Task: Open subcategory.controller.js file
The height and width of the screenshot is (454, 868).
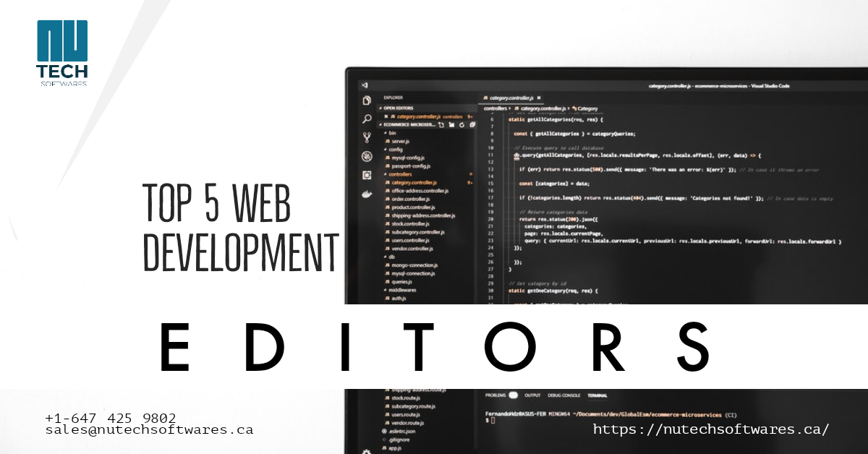Action: [414, 232]
